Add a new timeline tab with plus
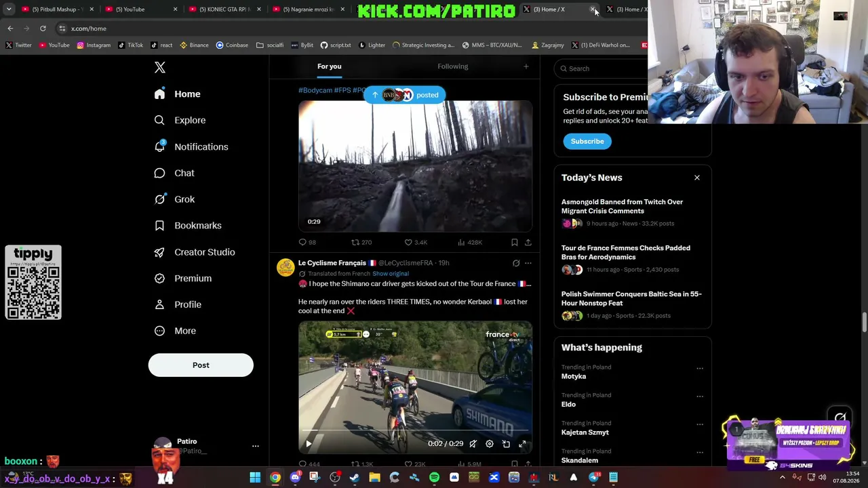The image size is (868, 488). 526,66
